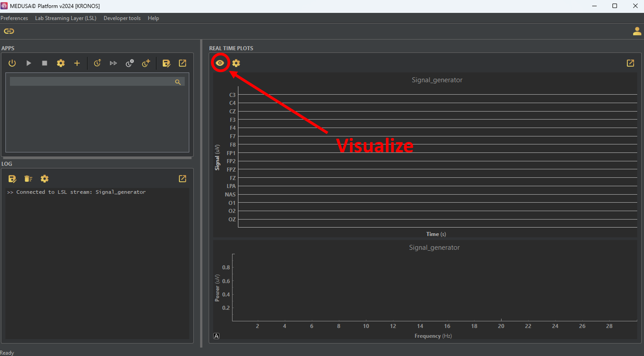Open the Preferences menu
The image size is (644, 356).
point(14,18)
